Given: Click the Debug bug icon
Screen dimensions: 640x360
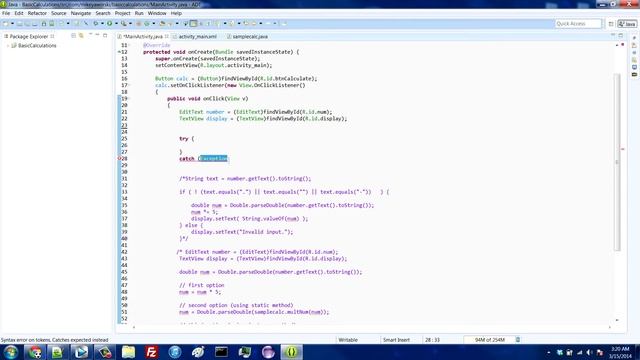Looking at the screenshot, I should (96, 24).
